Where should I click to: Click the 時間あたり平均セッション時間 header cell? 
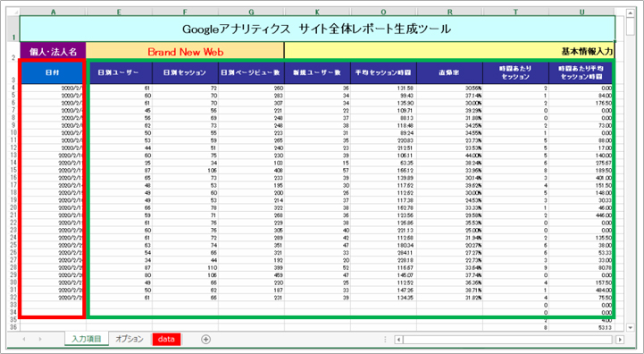581,72
